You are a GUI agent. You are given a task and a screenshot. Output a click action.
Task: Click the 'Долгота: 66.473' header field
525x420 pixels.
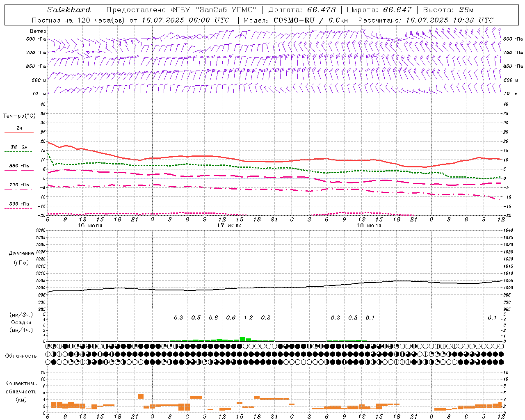[x=302, y=9]
